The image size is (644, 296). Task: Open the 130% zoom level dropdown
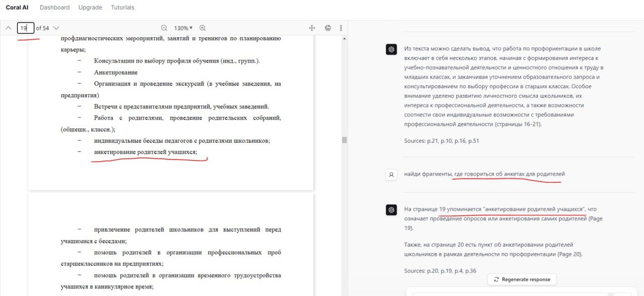(183, 28)
